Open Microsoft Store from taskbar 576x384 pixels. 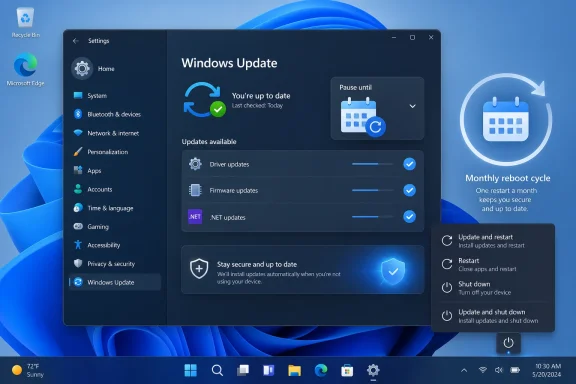pyautogui.click(x=347, y=370)
